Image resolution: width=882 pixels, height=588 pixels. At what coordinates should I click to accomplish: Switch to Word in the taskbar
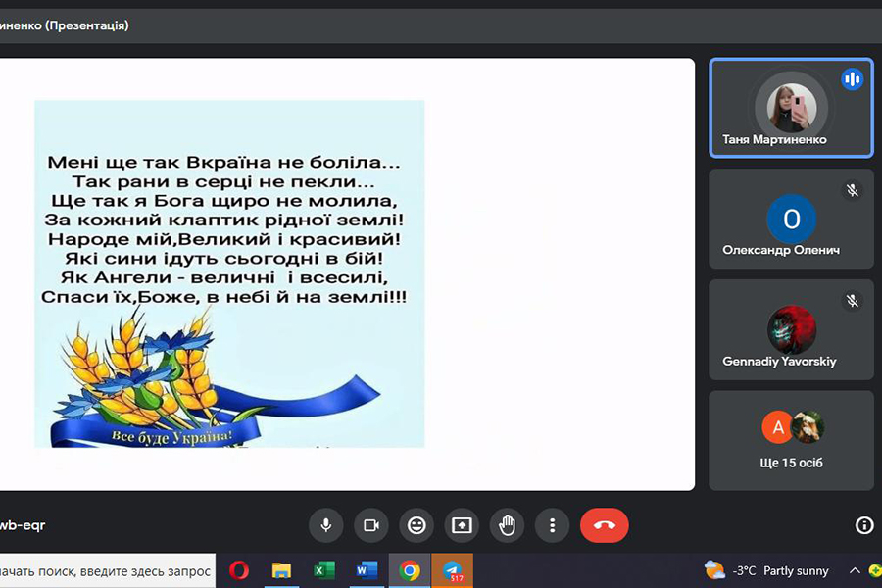click(x=367, y=570)
